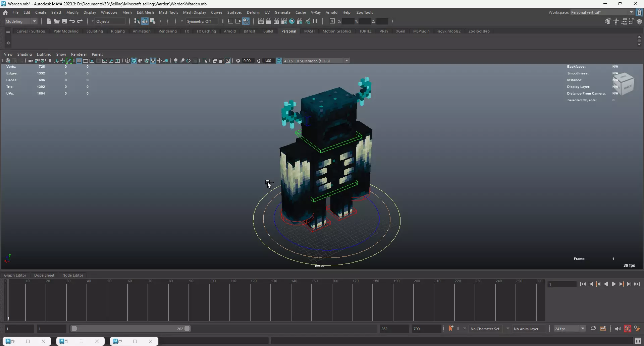Open the Dope Sheet tab
644x346 pixels.
click(x=44, y=275)
